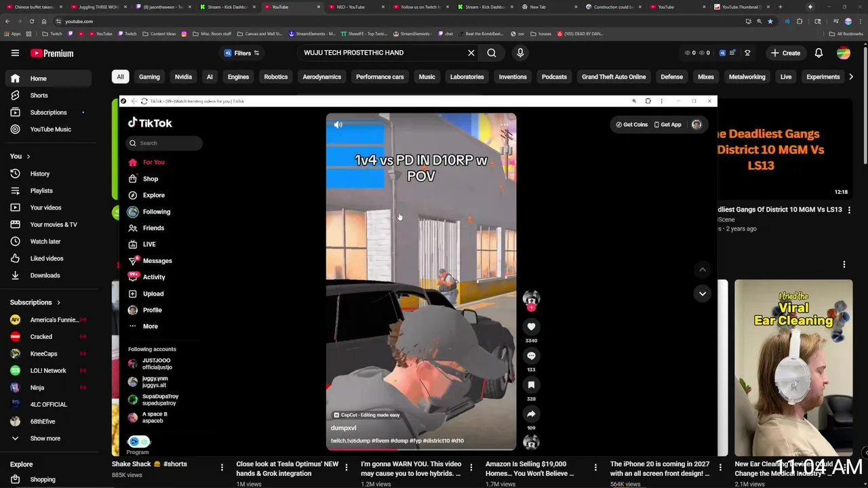868x488 pixels.
Task: Expand the Subscriptions section chevron
Action: pos(58,303)
